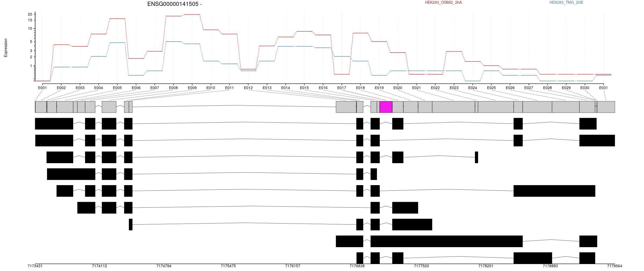The height and width of the screenshot is (271, 644).
Task: Click exon label E016
Action: [323, 88]
